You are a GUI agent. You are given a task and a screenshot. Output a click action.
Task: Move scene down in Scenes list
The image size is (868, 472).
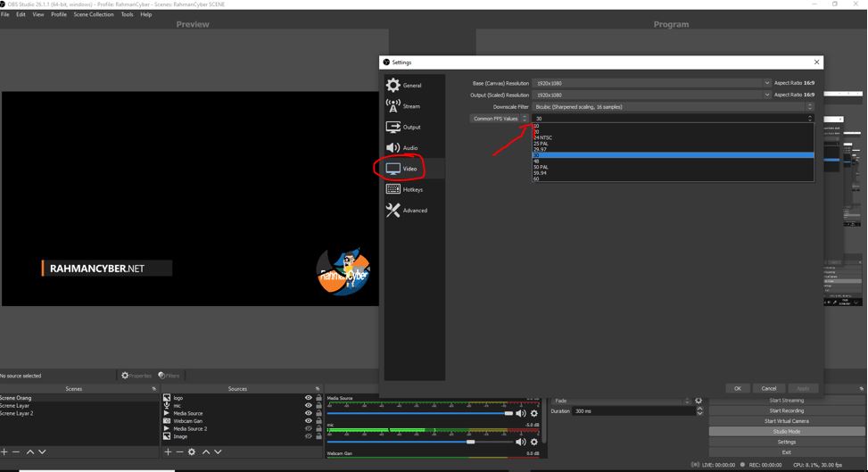42,452
